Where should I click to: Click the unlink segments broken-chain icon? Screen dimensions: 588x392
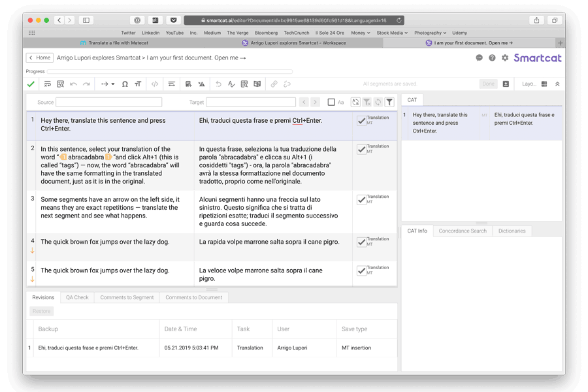tap(287, 84)
